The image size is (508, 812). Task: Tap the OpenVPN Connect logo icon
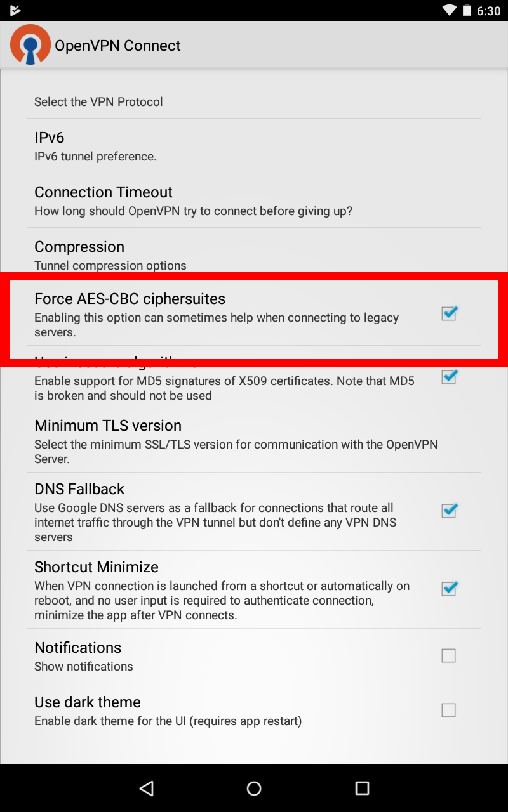click(x=30, y=44)
